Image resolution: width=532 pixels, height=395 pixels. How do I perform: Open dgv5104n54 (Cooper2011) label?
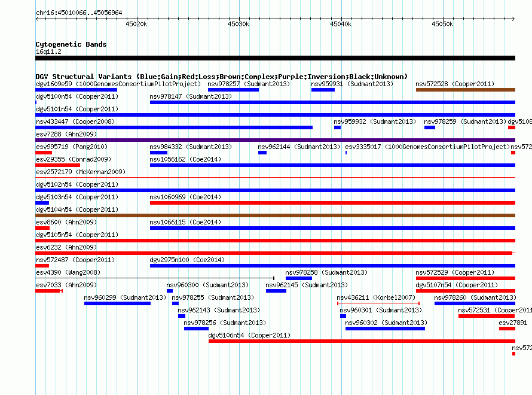point(77,209)
